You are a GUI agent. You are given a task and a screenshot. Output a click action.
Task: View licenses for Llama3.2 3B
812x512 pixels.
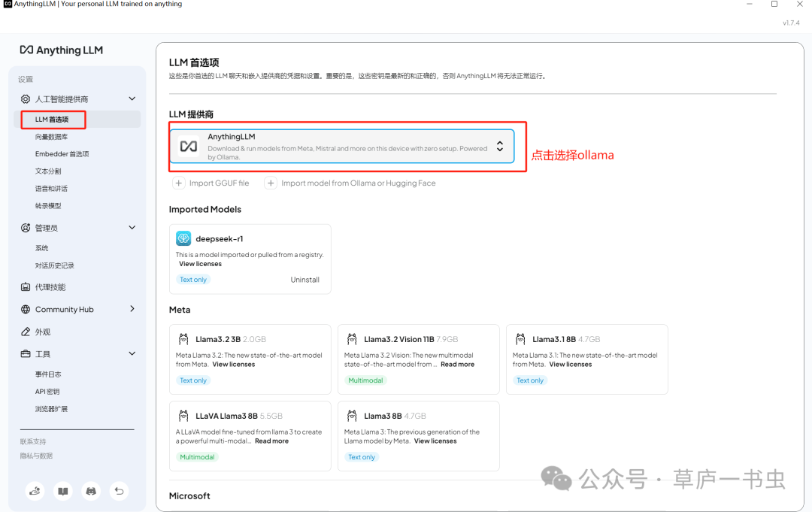click(x=234, y=365)
